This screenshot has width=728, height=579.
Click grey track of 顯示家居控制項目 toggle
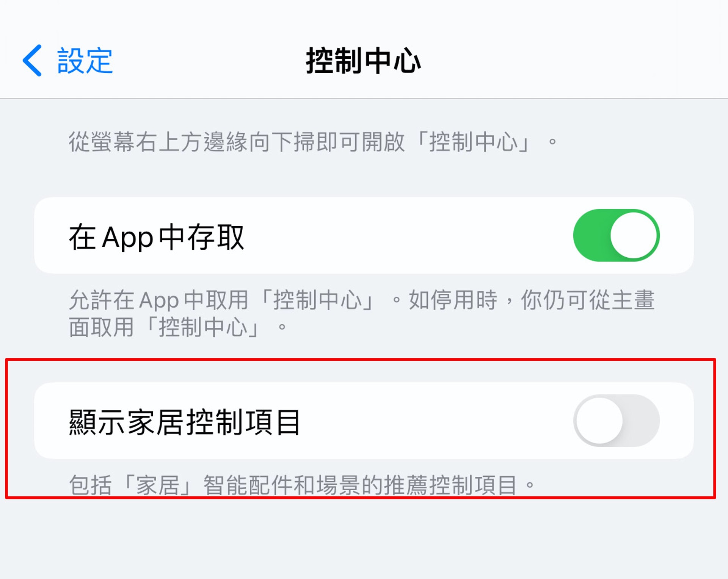[645, 421]
